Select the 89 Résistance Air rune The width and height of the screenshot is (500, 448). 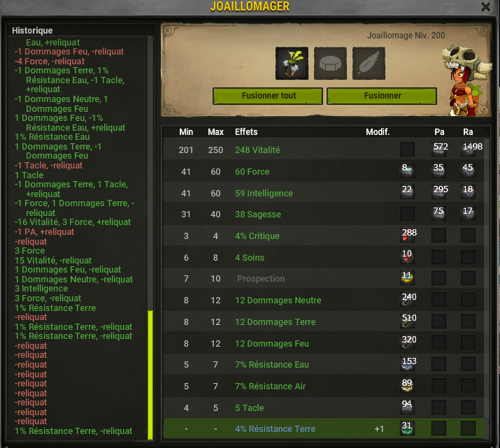(x=407, y=385)
